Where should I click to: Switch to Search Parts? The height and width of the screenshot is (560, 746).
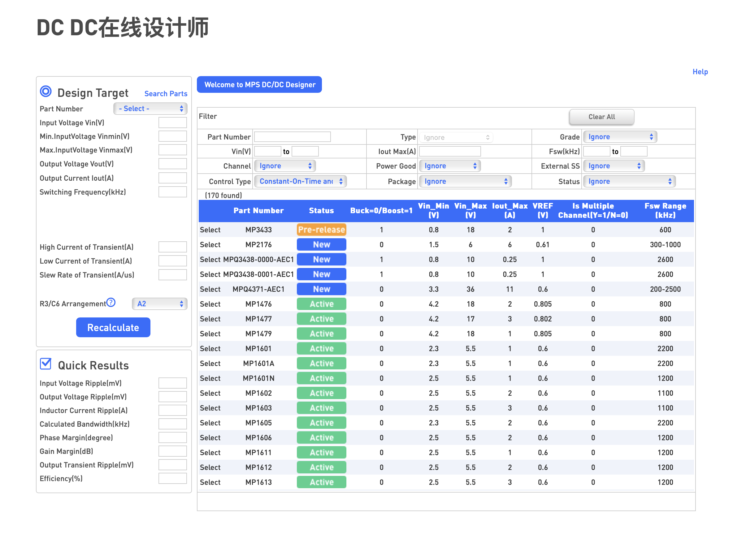166,94
